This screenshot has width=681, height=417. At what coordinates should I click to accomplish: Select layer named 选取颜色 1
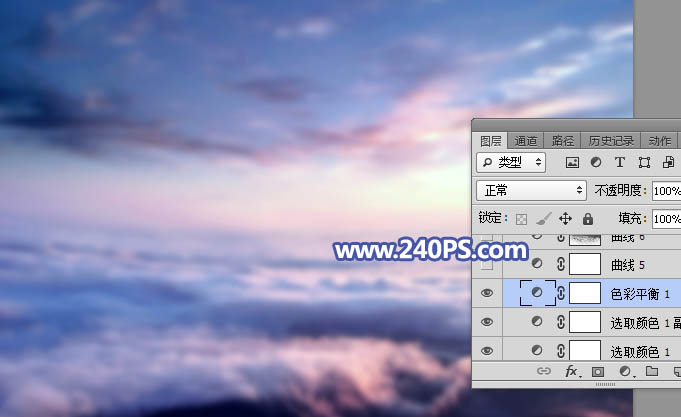point(640,351)
